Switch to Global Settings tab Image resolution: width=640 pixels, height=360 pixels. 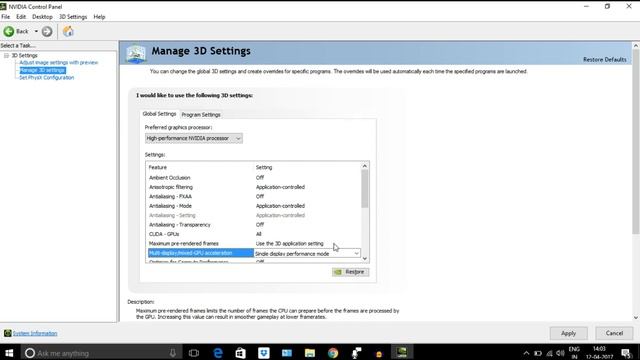159,114
